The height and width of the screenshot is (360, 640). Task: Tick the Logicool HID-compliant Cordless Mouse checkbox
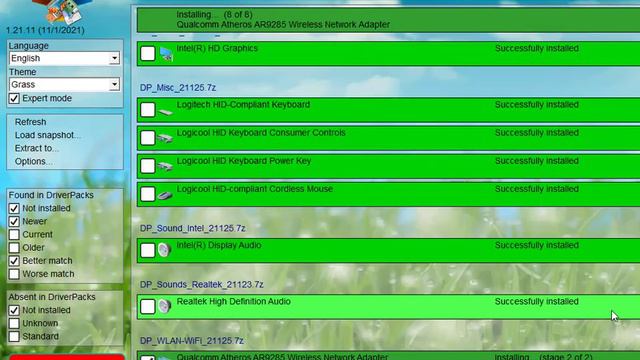pos(148,194)
